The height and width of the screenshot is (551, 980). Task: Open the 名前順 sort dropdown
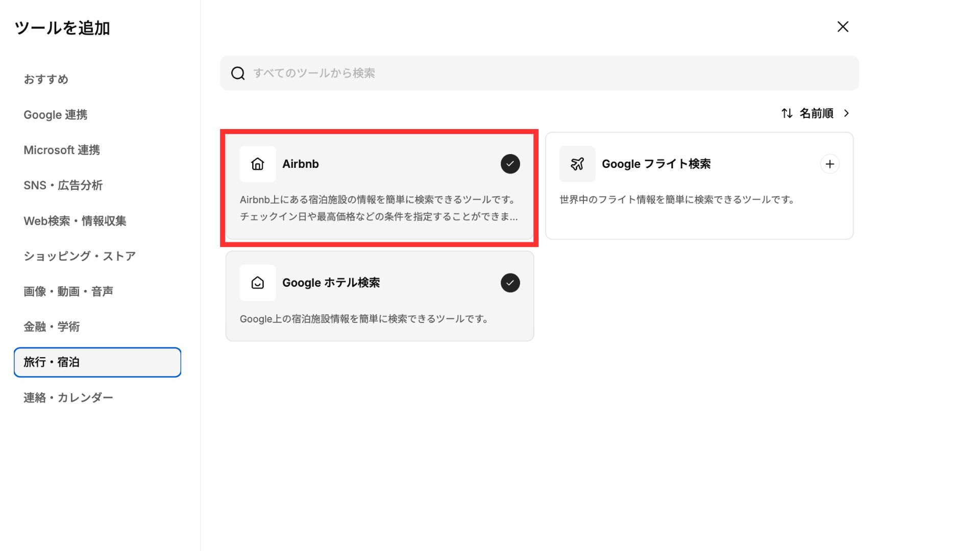(816, 113)
